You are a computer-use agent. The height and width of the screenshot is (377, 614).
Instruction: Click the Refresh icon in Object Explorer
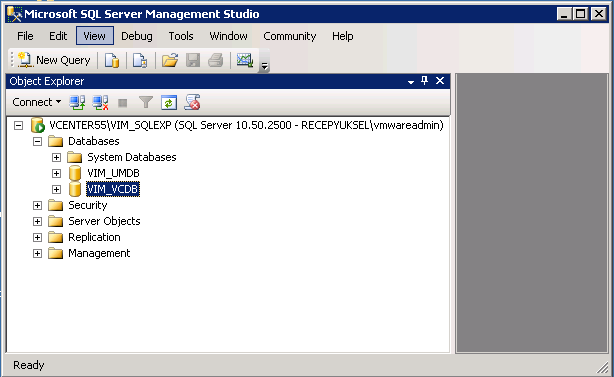pyautogui.click(x=169, y=103)
